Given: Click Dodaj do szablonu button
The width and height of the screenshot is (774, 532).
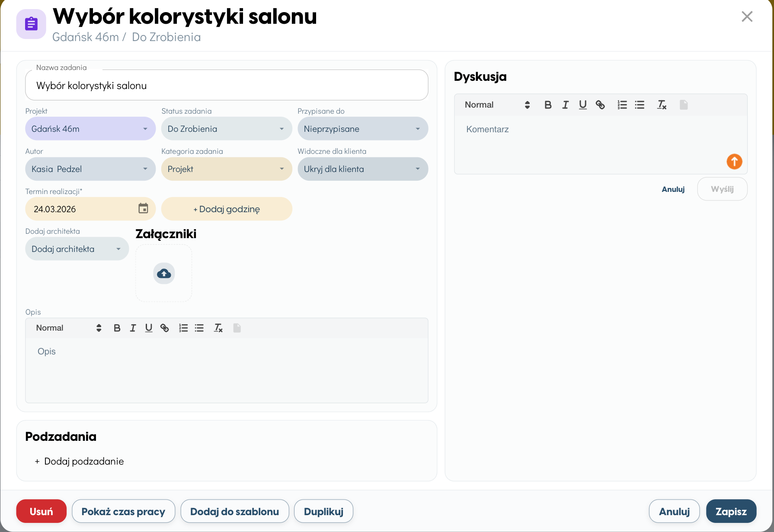Looking at the screenshot, I should (x=235, y=511).
